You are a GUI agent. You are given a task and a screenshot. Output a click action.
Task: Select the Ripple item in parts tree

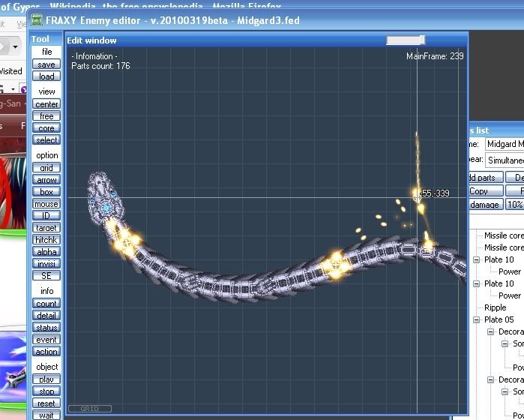coord(495,307)
